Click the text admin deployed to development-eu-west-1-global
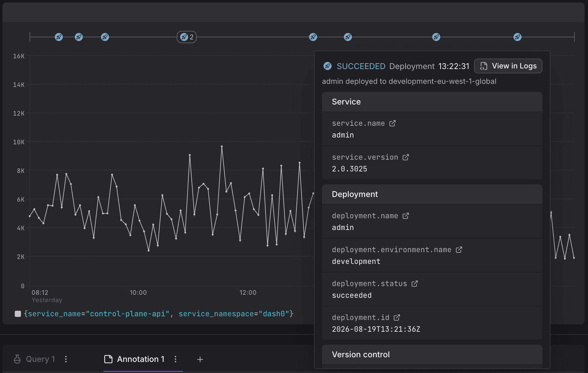This screenshot has height=373, width=588. 409,81
